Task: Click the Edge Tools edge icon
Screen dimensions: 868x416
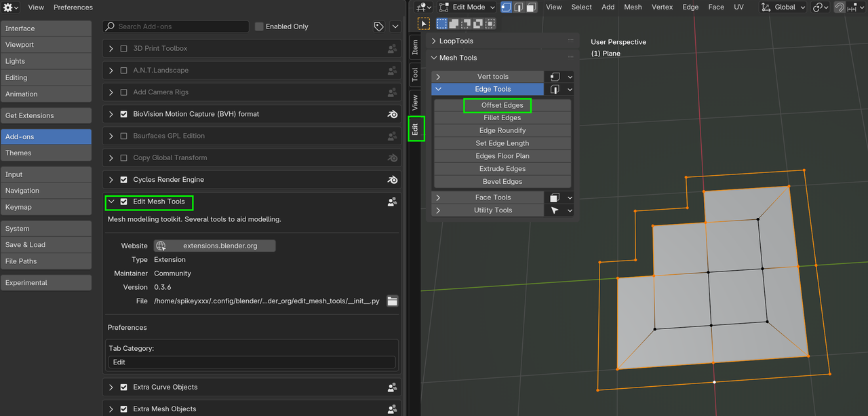Action: [555, 89]
